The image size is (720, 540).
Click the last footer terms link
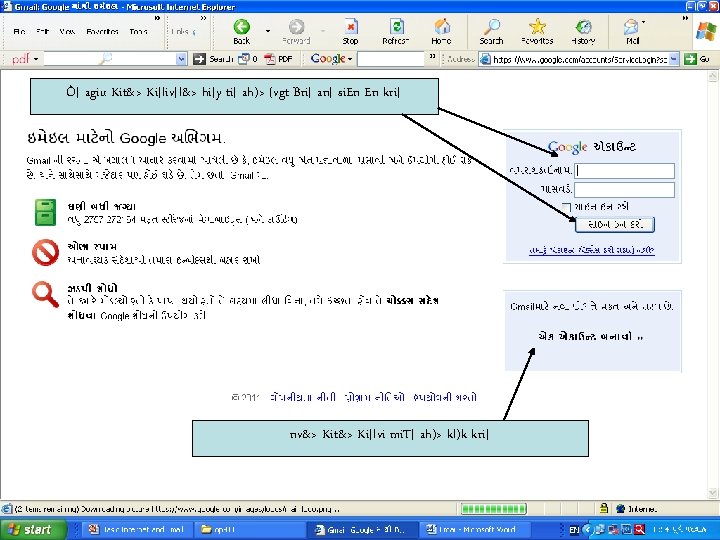444,397
